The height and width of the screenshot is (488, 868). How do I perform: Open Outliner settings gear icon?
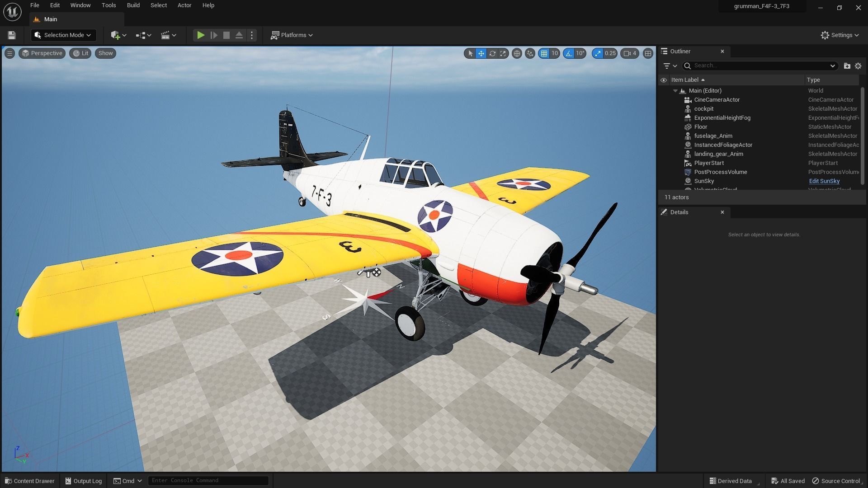[858, 66]
